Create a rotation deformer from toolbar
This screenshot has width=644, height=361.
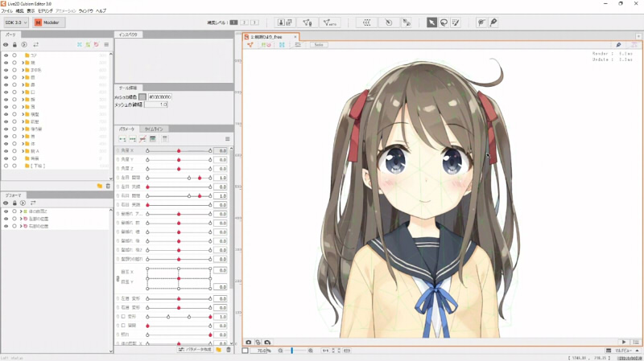click(x=389, y=23)
